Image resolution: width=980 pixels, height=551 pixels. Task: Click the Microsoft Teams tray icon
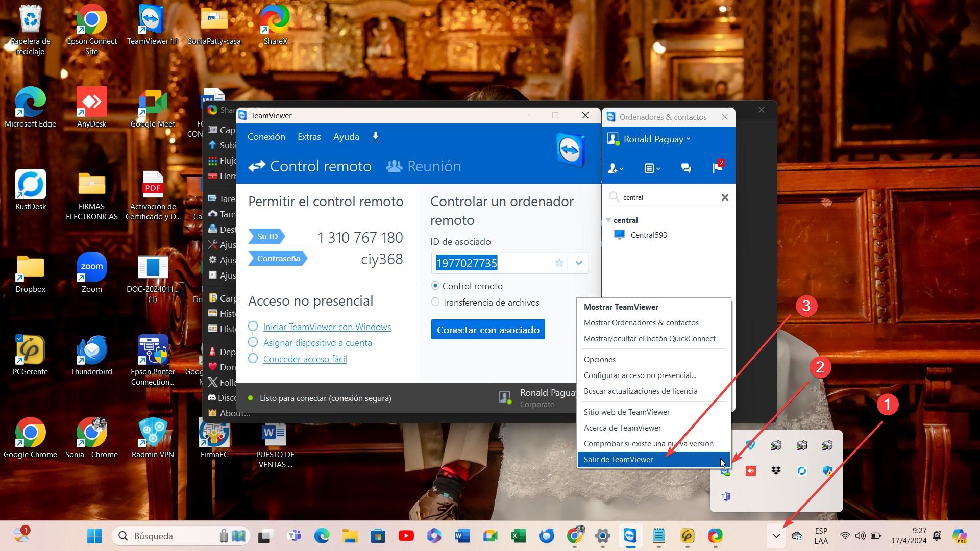(725, 496)
